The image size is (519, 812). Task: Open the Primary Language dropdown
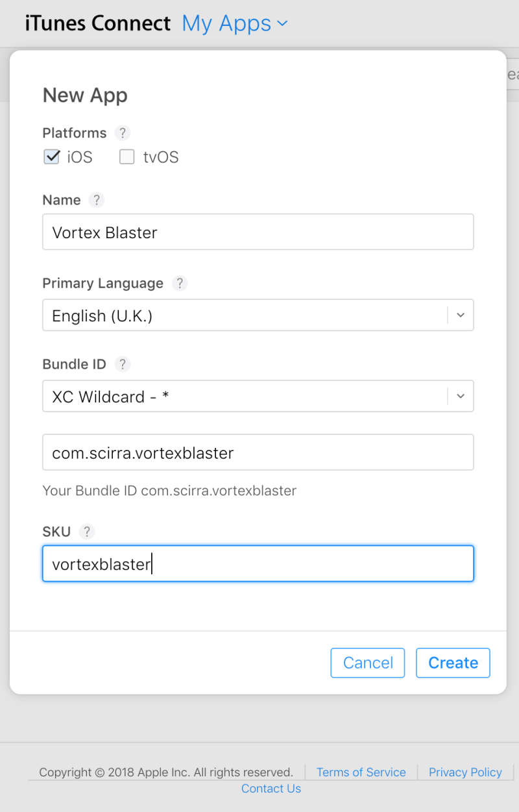[461, 315]
